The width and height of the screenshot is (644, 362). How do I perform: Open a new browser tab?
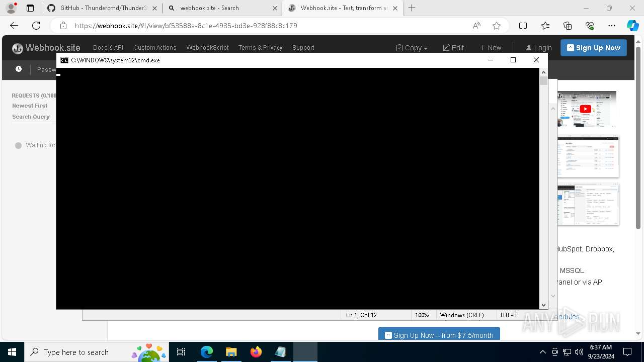click(x=412, y=8)
